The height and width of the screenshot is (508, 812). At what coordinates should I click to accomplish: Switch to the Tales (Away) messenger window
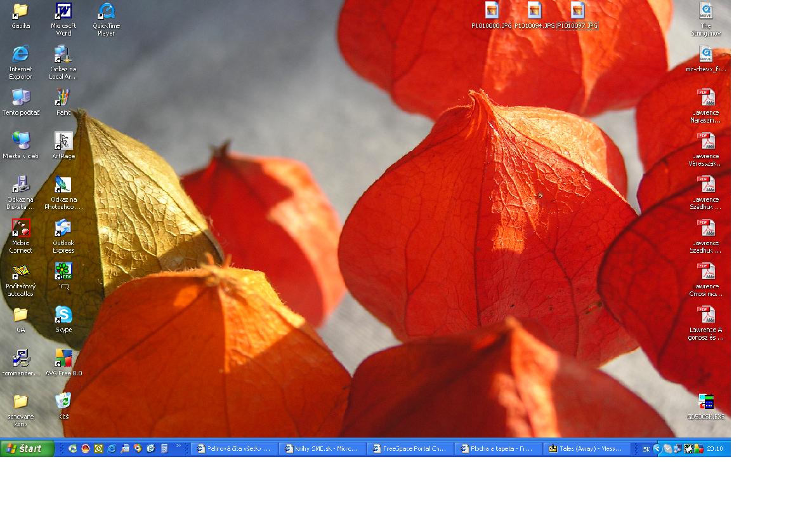click(586, 449)
